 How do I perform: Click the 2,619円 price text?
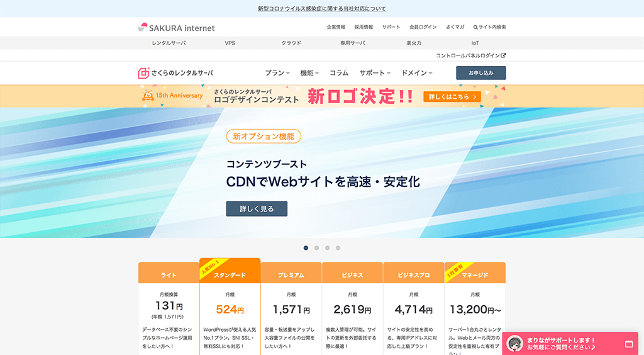(x=352, y=310)
